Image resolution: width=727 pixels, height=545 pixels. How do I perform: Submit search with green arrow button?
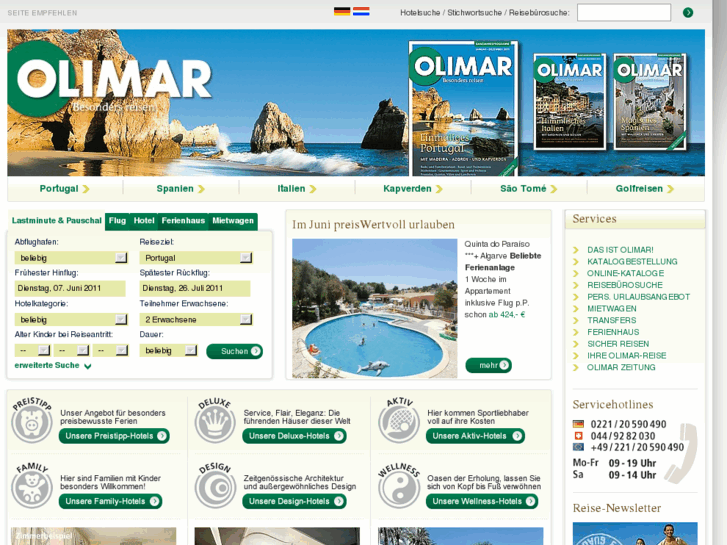coord(688,13)
